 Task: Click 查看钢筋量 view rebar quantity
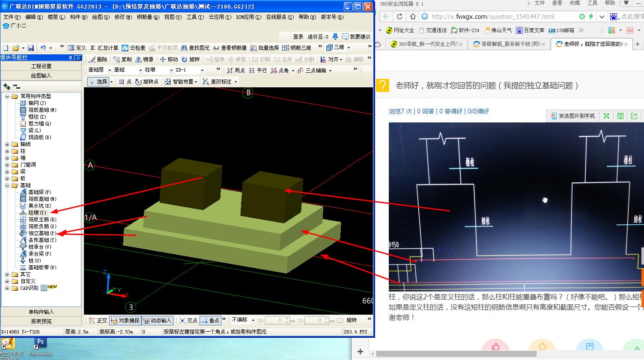pyautogui.click(x=230, y=48)
